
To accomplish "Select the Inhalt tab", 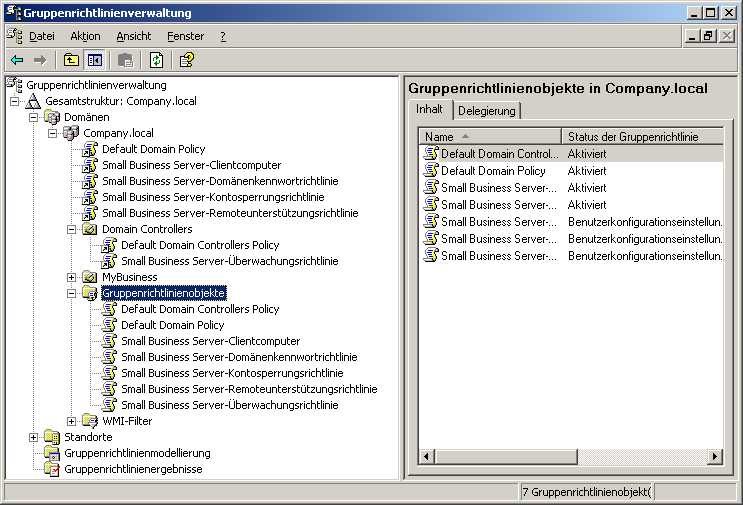I will point(429,109).
